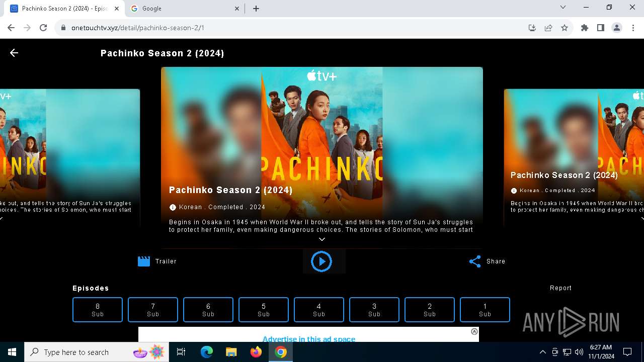Open the Advertise in this ad space link

pos(309,339)
